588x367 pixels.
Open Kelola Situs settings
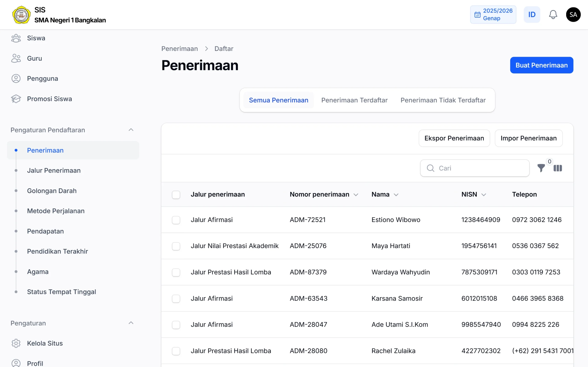(x=44, y=343)
